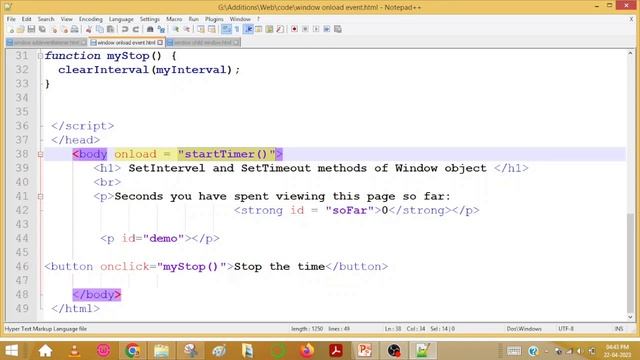Click "clearInterval(myInterval);" on line 32
This screenshot has width=640, height=360.
pyautogui.click(x=149, y=70)
